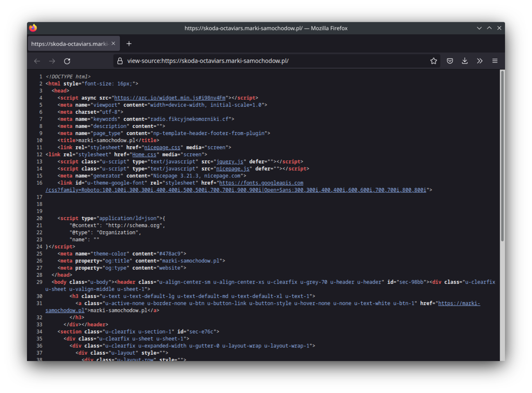Click the "sec-e76c" section id

pos(201,332)
